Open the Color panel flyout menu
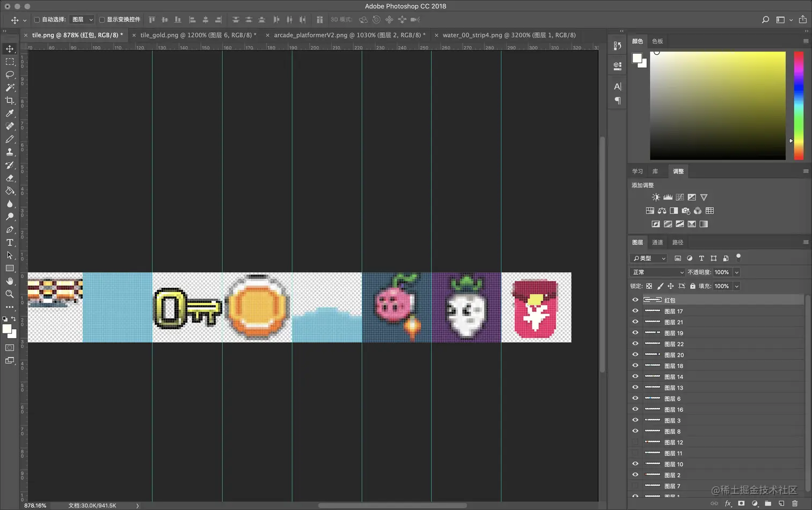Viewport: 812px width, 510px height. 806,41
